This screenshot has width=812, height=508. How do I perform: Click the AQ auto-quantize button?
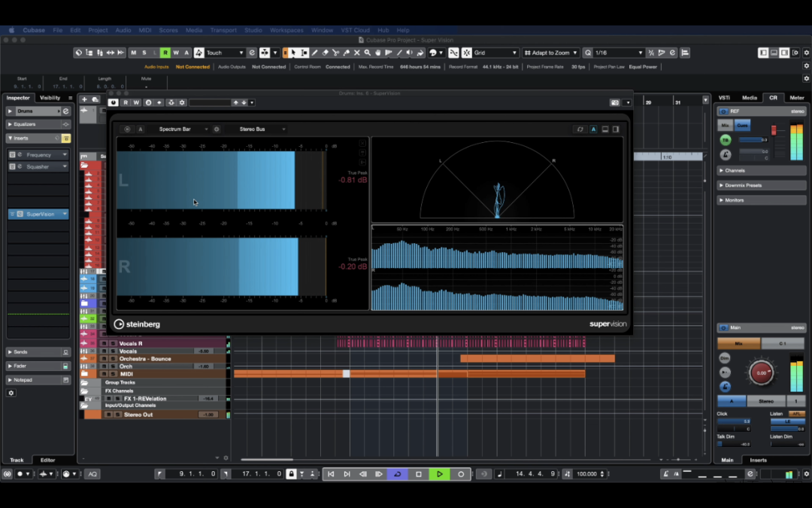[x=92, y=474]
